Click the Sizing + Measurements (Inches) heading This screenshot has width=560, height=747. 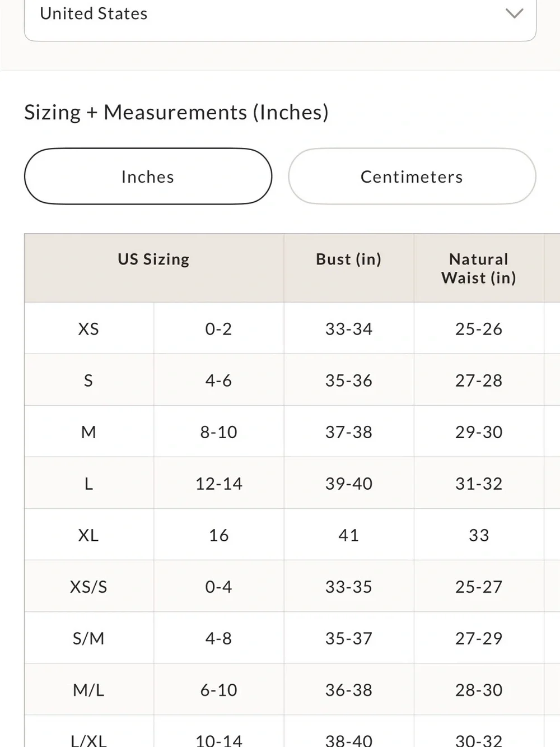point(176,113)
